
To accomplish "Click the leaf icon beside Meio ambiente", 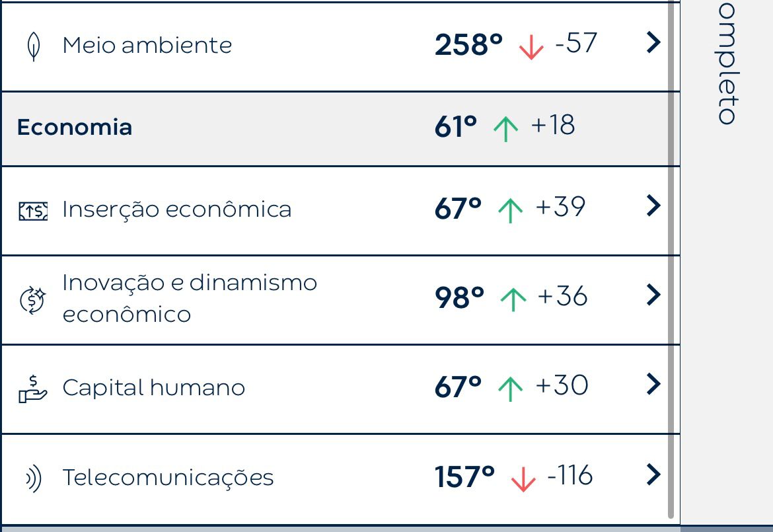I will point(34,46).
